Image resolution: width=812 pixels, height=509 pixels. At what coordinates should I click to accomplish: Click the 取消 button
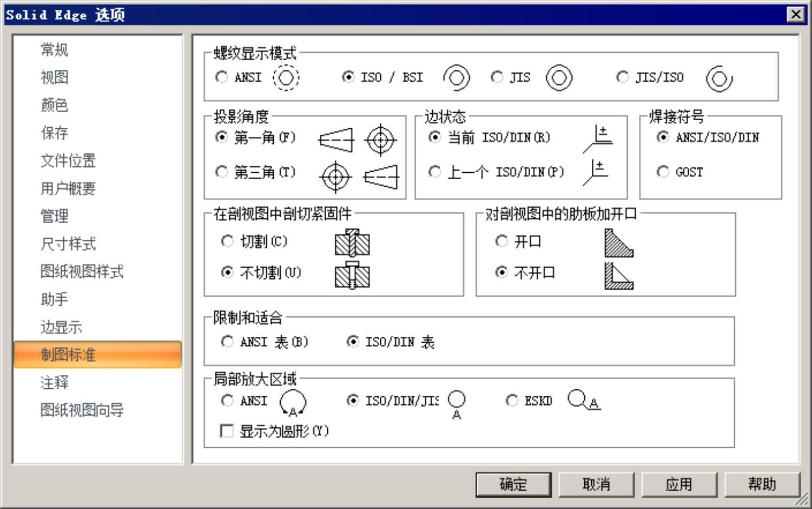tap(596, 484)
